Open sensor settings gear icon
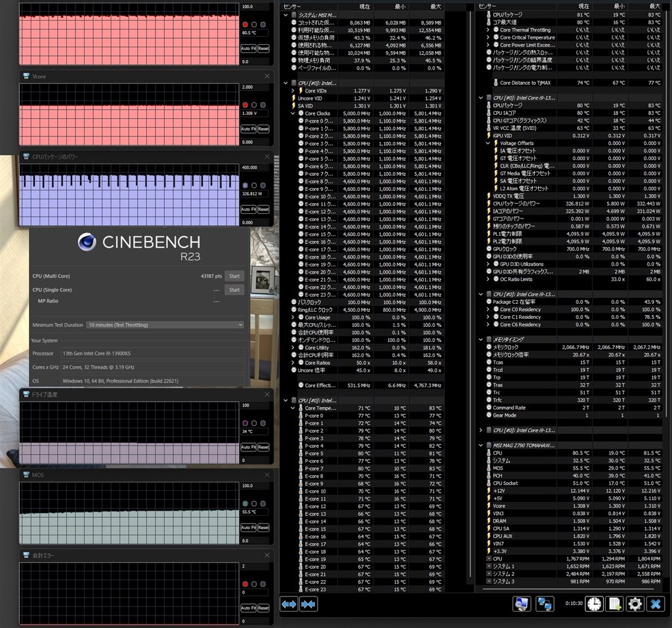Screen dimensions: 672x628 [635, 604]
